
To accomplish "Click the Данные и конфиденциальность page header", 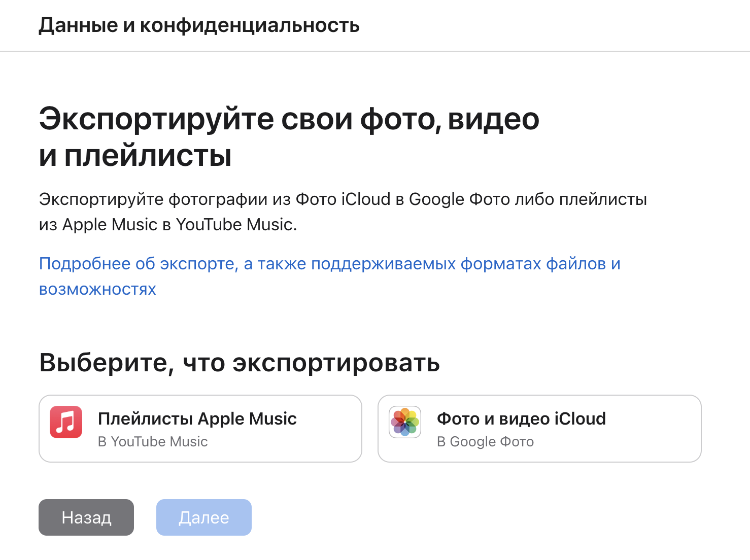I will click(199, 25).
